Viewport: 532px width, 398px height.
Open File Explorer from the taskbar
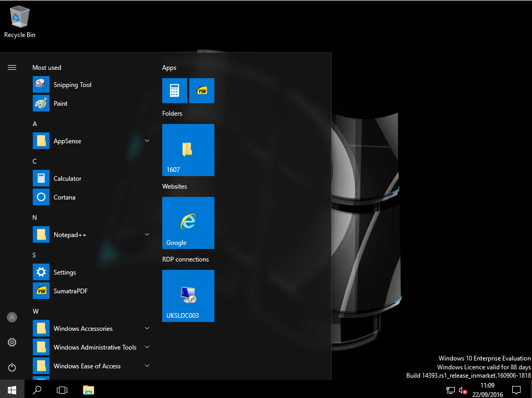[x=88, y=390]
